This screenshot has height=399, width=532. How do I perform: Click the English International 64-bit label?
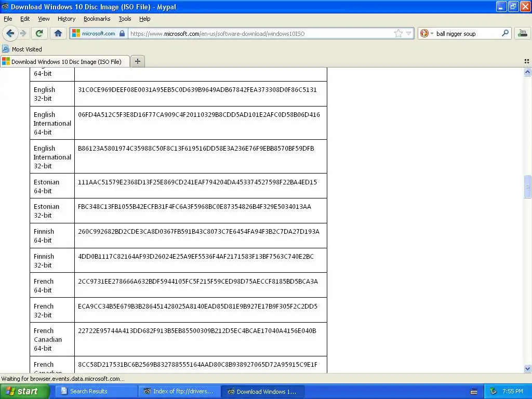(x=52, y=123)
